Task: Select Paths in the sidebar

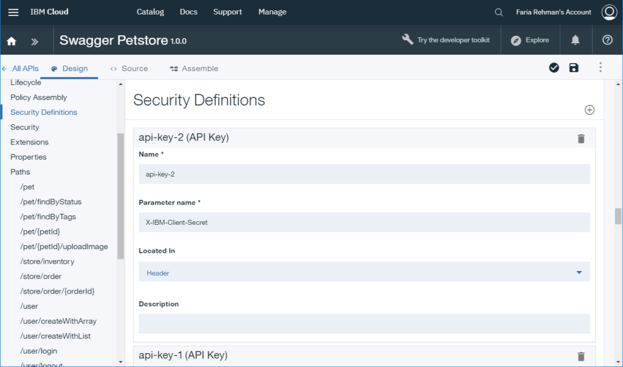Action: [x=20, y=172]
